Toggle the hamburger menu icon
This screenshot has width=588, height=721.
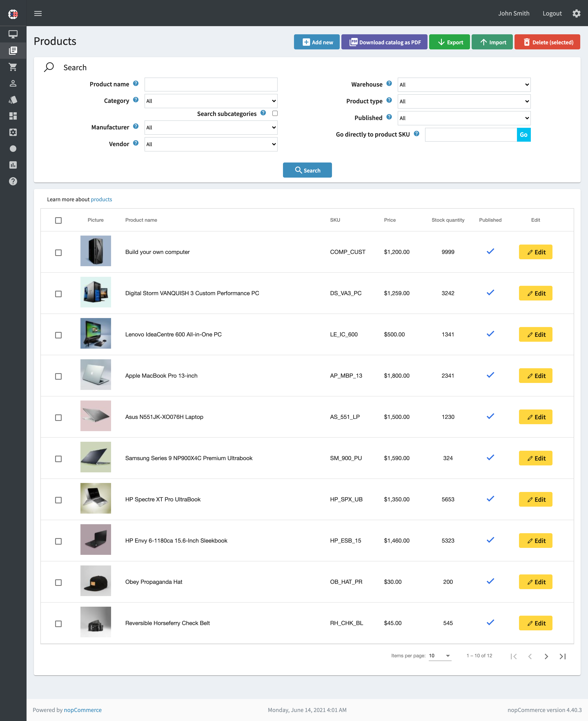tap(38, 13)
